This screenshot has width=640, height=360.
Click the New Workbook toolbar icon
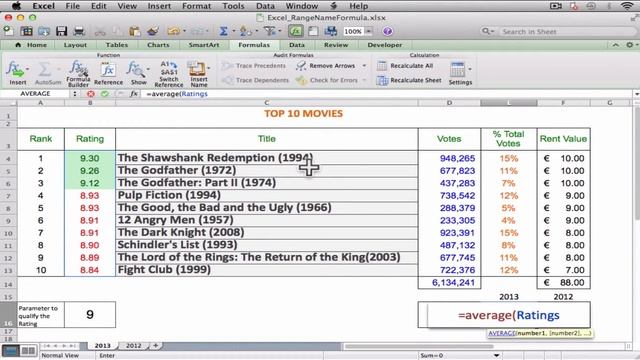(x=9, y=31)
